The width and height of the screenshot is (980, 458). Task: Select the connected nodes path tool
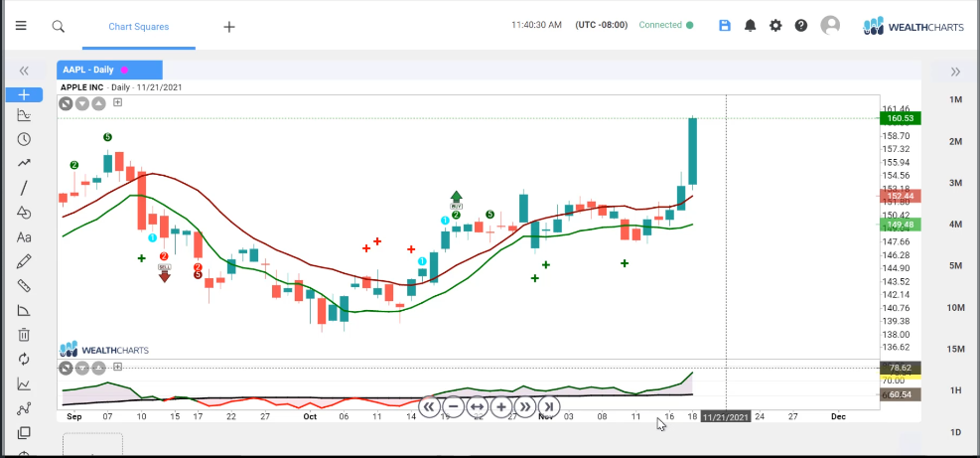click(24, 408)
